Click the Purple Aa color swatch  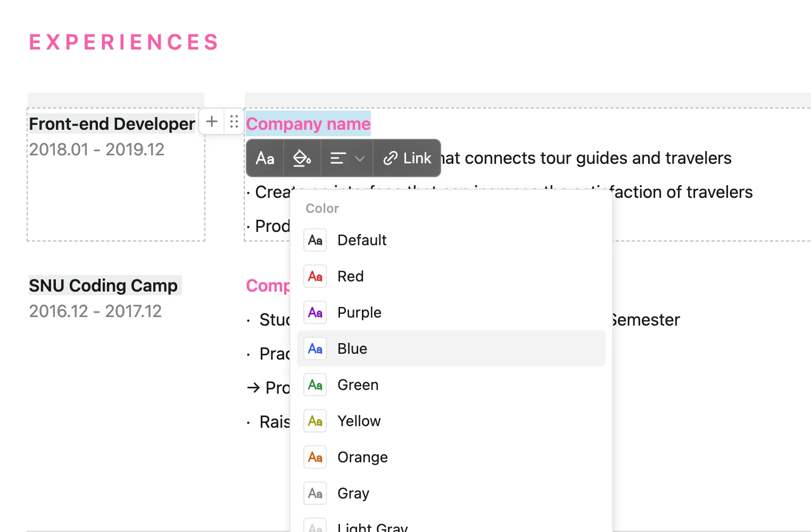pos(315,312)
